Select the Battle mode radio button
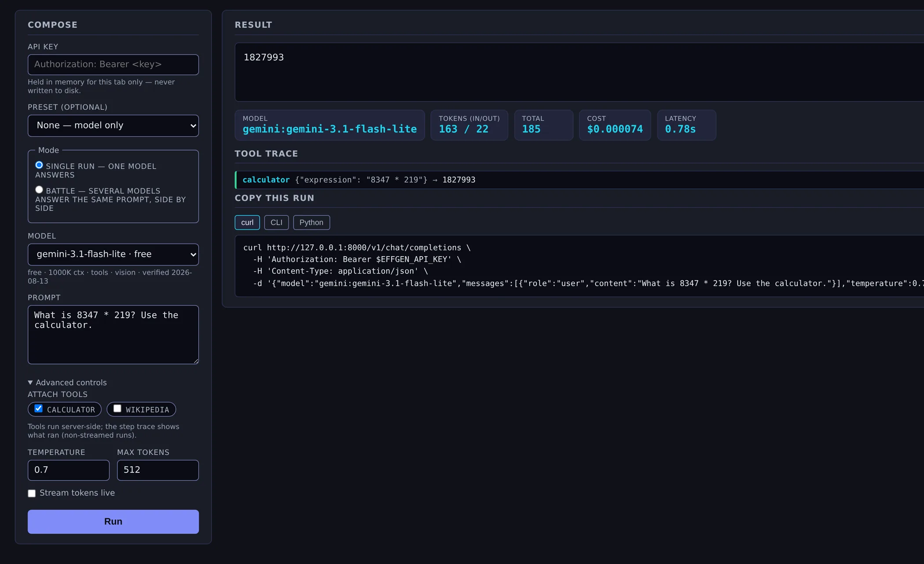 tap(39, 190)
